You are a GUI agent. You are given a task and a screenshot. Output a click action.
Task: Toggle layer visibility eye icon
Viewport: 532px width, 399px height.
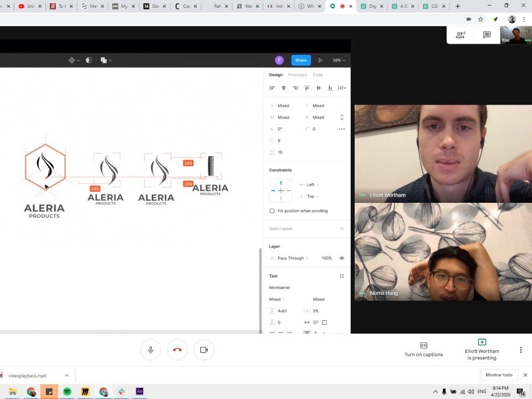[x=342, y=258]
